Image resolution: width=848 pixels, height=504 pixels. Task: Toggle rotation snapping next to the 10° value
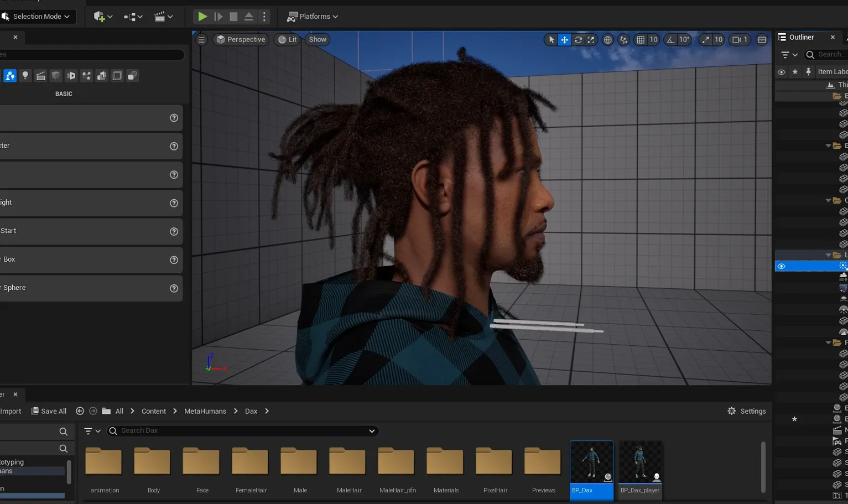671,39
